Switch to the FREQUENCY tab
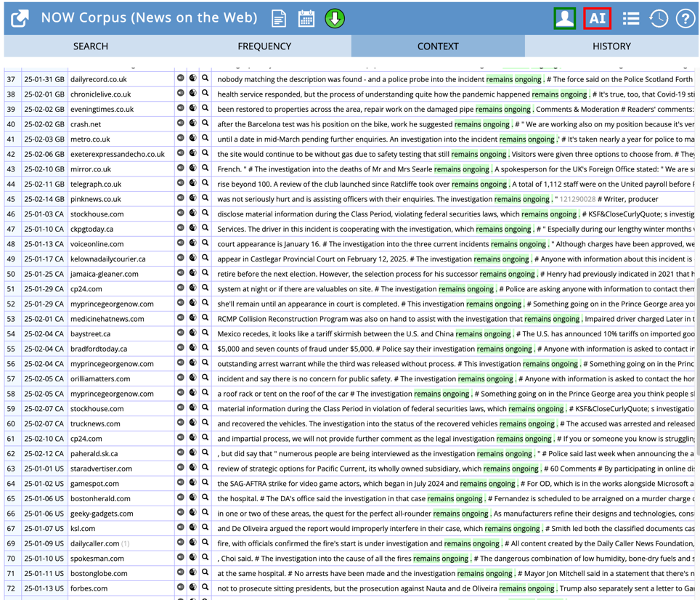The width and height of the screenshot is (700, 600). tap(264, 46)
